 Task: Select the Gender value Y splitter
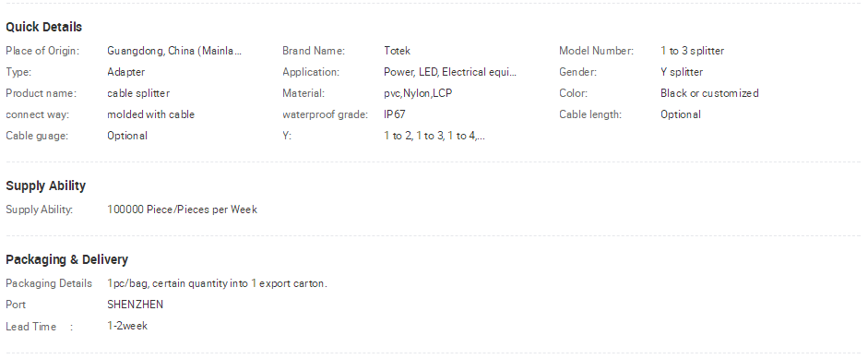682,72
